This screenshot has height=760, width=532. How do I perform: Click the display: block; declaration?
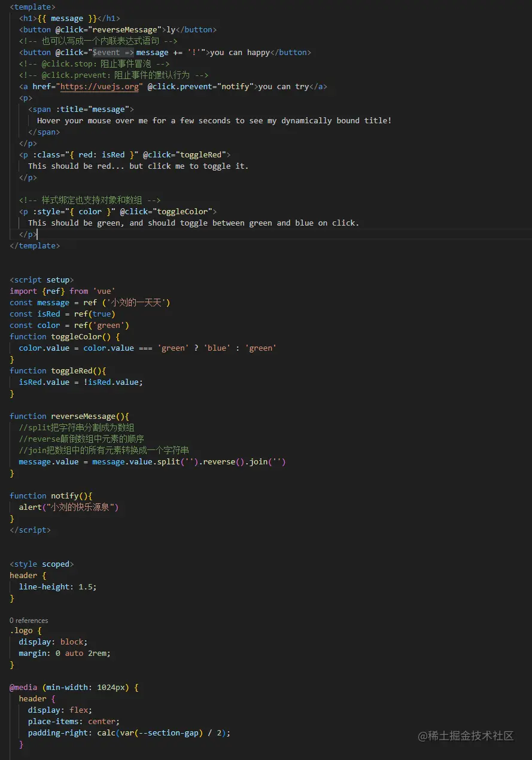(x=53, y=642)
